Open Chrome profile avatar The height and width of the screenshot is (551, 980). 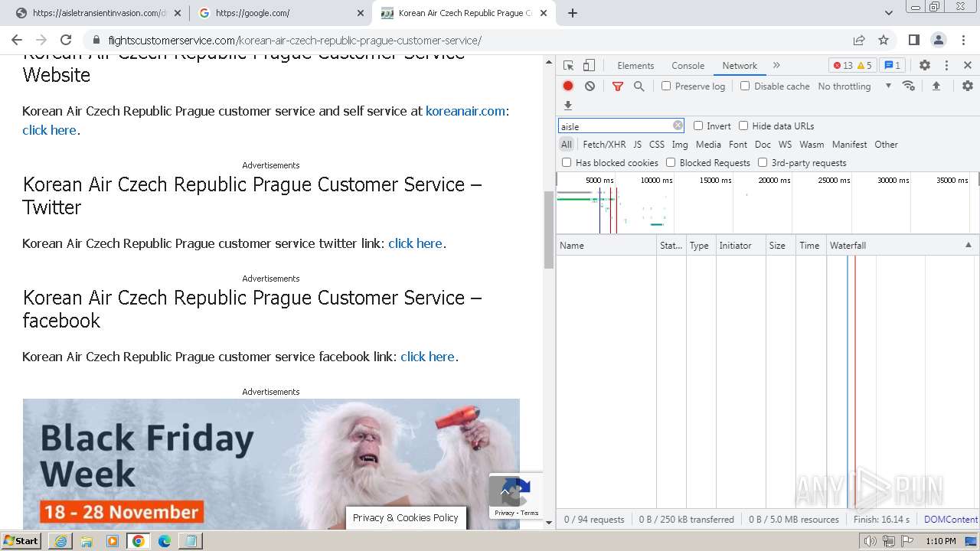[939, 40]
